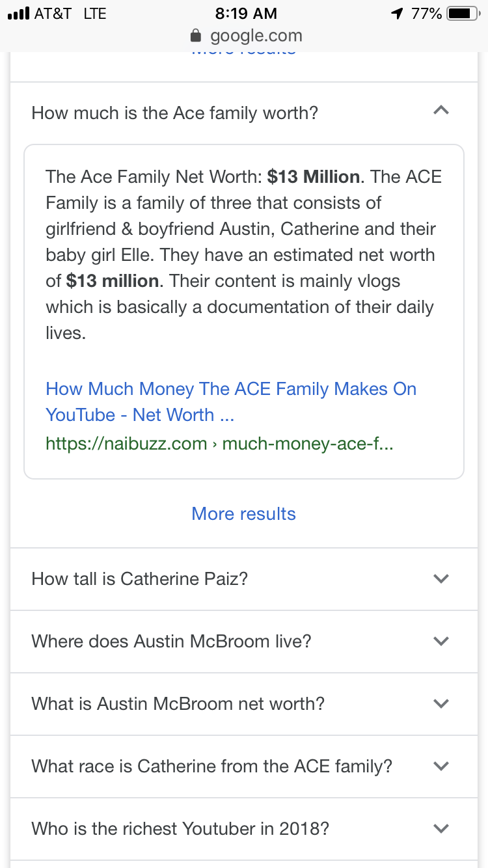Select Where does Austin McBroom live question text
488x868 pixels.
point(171,642)
